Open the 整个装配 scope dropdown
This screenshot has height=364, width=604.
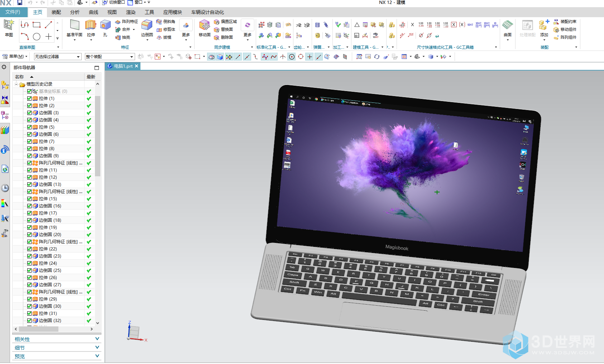coord(110,57)
